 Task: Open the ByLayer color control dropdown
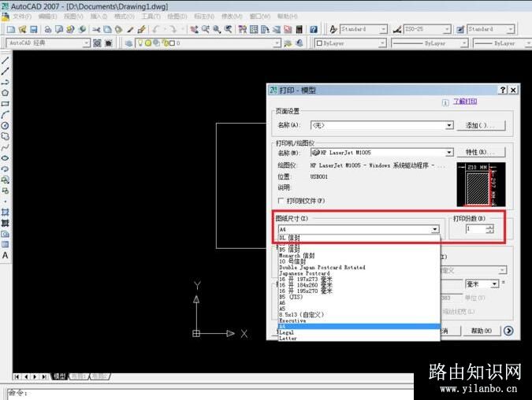(x=382, y=43)
